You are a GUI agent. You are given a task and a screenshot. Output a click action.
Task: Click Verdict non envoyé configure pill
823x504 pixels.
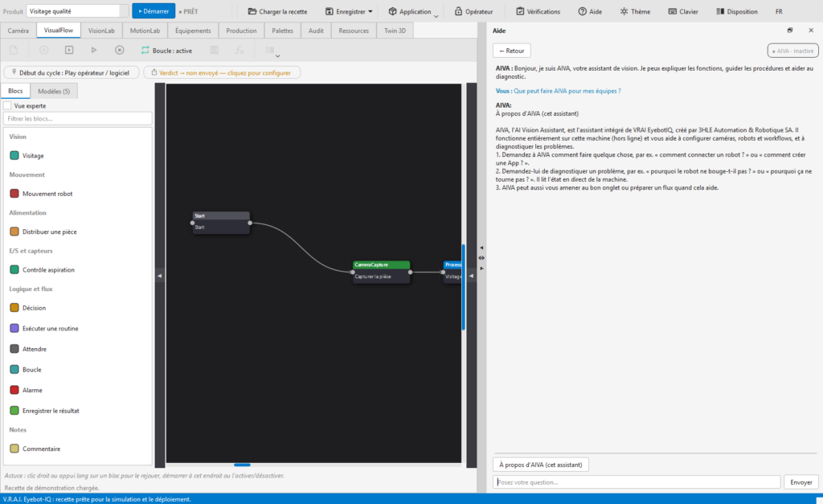click(222, 72)
